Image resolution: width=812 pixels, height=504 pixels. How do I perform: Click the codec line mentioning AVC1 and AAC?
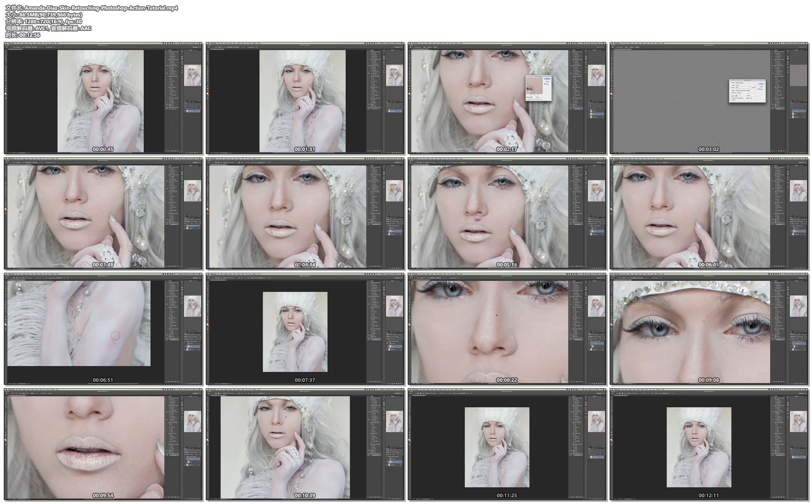point(48,28)
